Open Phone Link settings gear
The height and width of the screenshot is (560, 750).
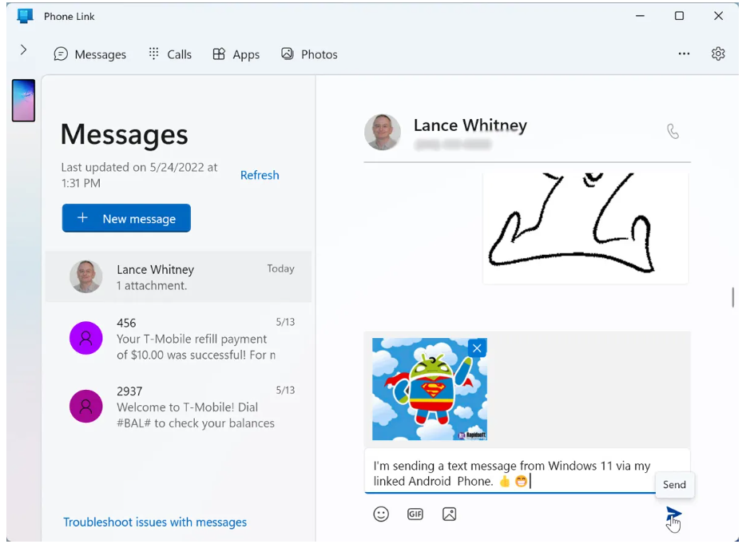(x=718, y=54)
